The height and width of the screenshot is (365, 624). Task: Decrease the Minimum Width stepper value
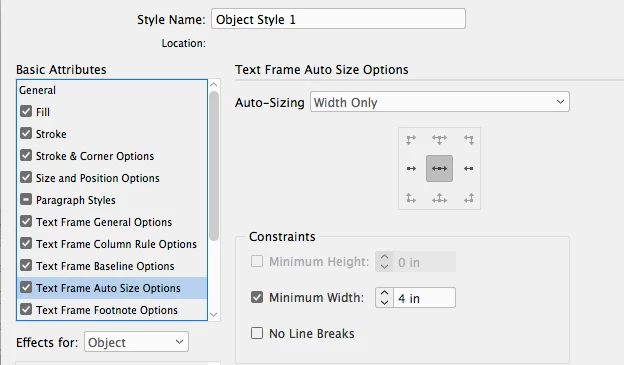[x=384, y=303]
